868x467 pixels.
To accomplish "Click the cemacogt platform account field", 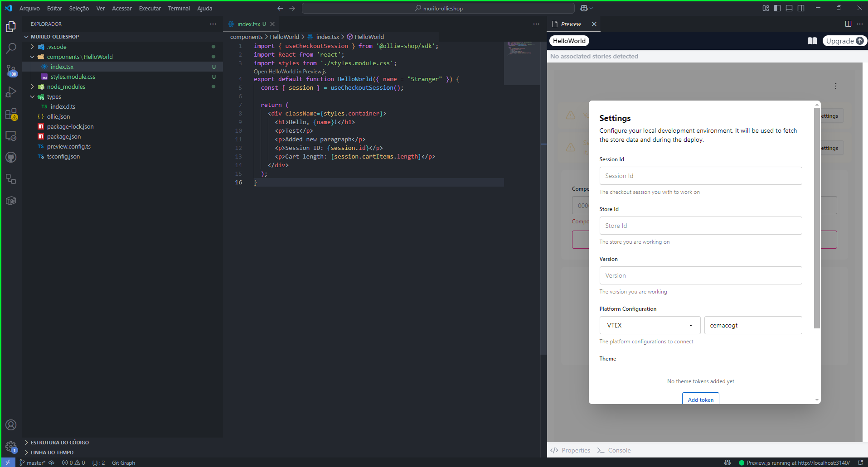I will pyautogui.click(x=753, y=325).
